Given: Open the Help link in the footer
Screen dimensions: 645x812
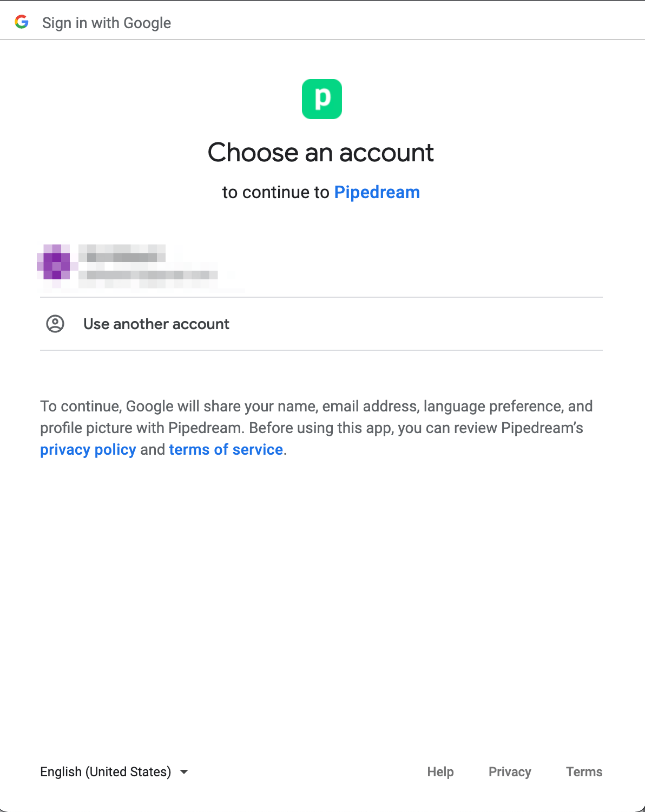Looking at the screenshot, I should pos(440,771).
